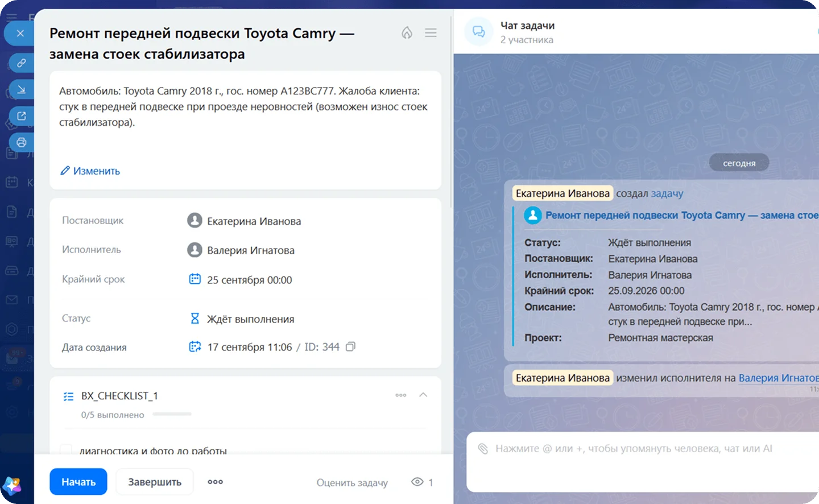Select the creator name Екатерина Иванова in task details
The image size is (819, 504).
(x=254, y=221)
